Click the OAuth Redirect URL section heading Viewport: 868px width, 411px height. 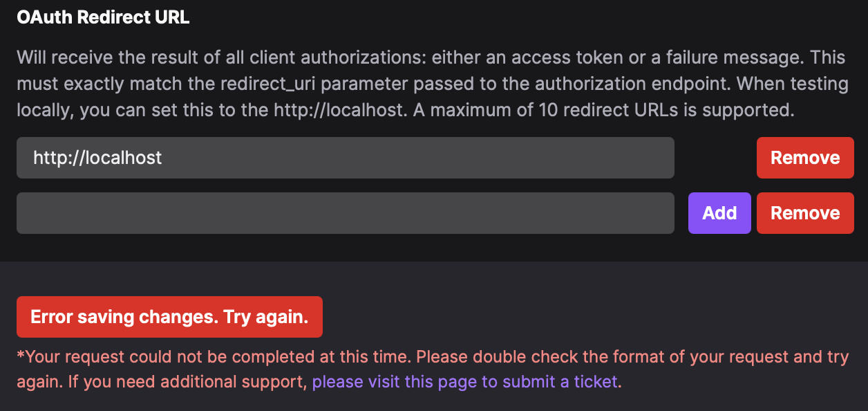102,17
